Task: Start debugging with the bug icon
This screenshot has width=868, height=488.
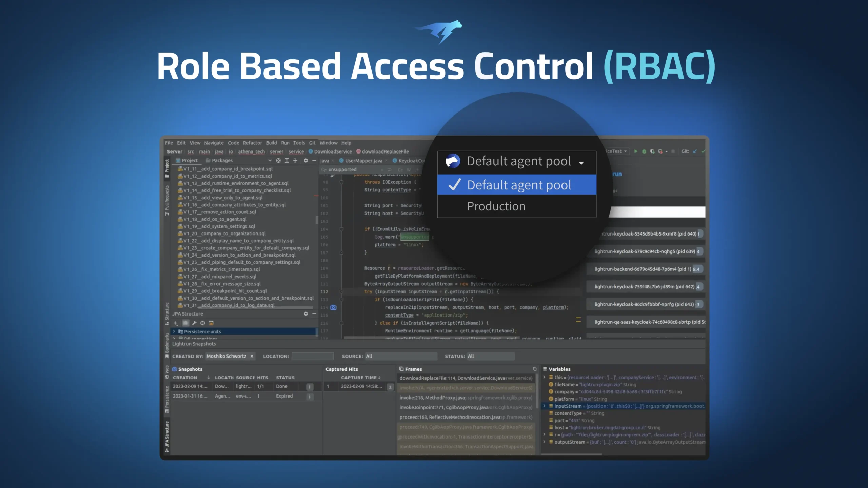Action: click(644, 151)
